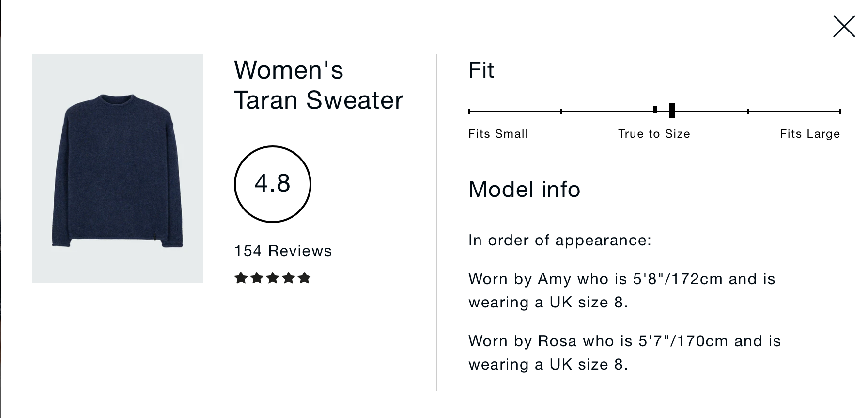Viewport: 868px width, 418px height.
Task: Click the fifth and last rating star
Action: 304,278
